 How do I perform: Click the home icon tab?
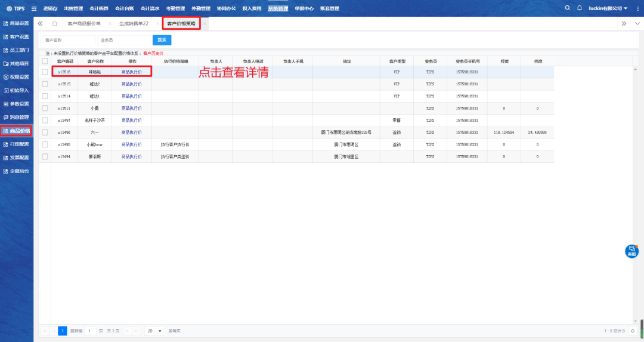pyautogui.click(x=55, y=23)
